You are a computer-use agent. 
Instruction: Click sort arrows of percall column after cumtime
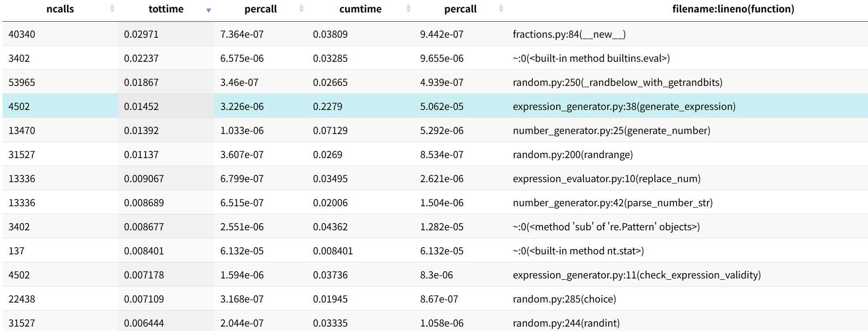coord(501,8)
